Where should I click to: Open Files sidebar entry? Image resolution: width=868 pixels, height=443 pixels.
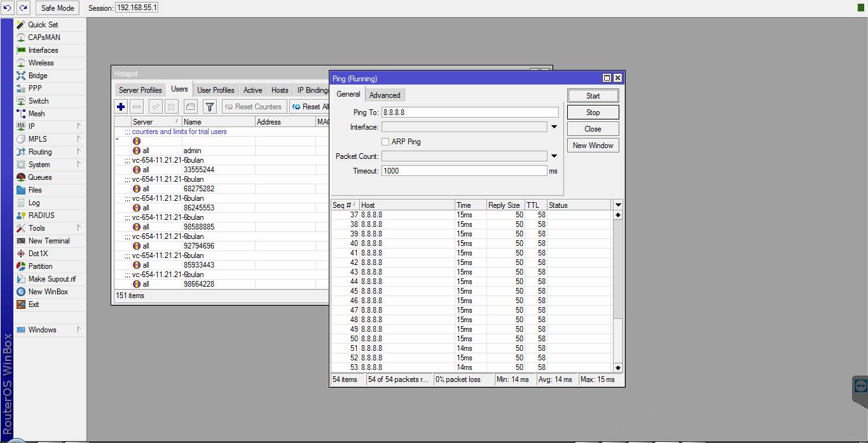click(x=35, y=190)
